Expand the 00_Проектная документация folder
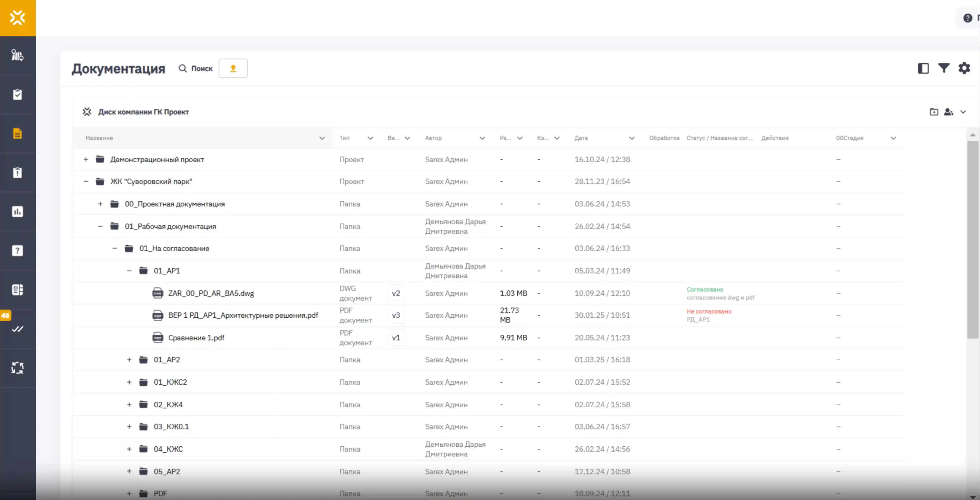The width and height of the screenshot is (980, 500). tap(100, 204)
